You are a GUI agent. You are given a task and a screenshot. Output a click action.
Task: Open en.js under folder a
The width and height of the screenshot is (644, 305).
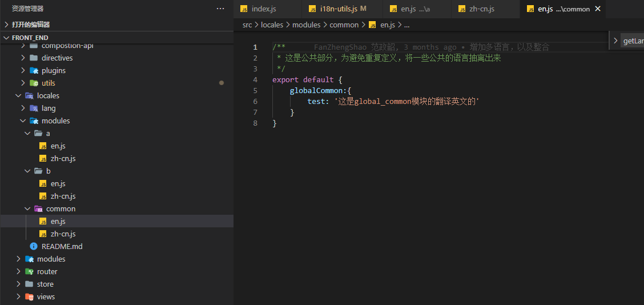58,146
